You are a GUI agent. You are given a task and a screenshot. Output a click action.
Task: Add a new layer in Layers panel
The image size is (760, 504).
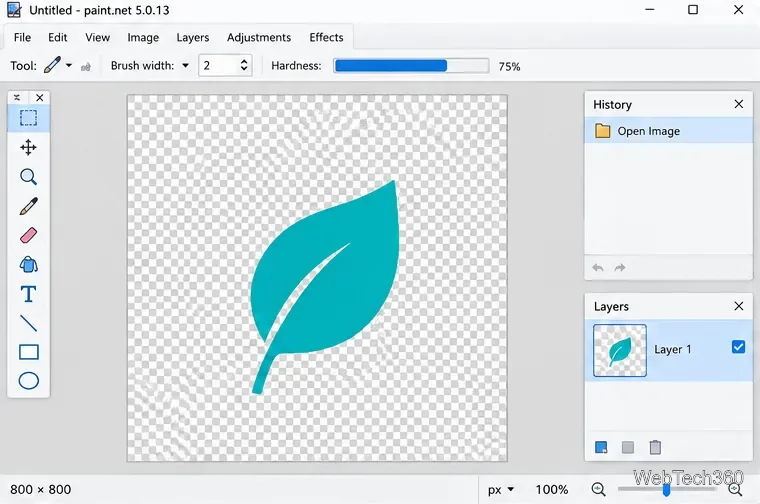tap(601, 447)
